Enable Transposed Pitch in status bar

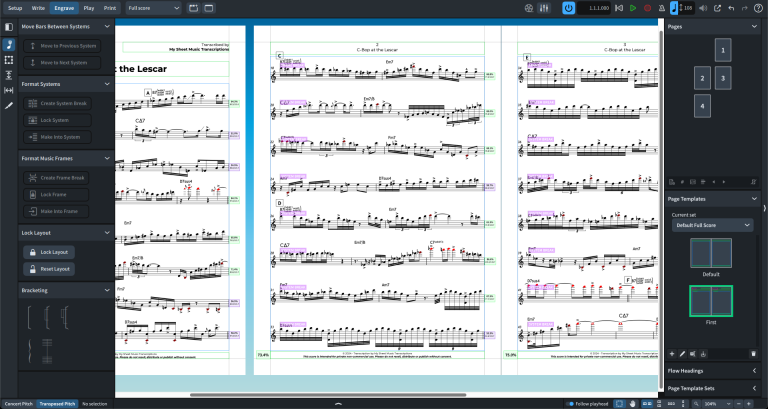pos(58,404)
